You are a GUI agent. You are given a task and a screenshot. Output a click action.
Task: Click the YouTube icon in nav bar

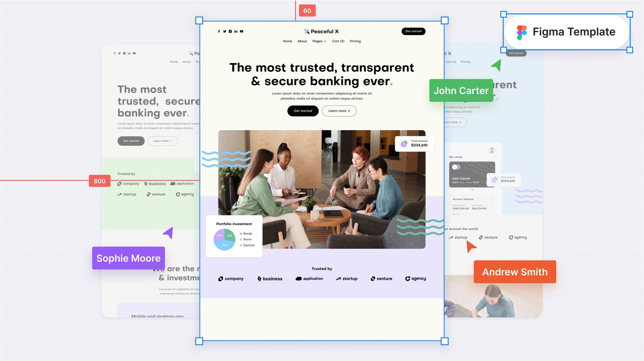click(x=242, y=31)
